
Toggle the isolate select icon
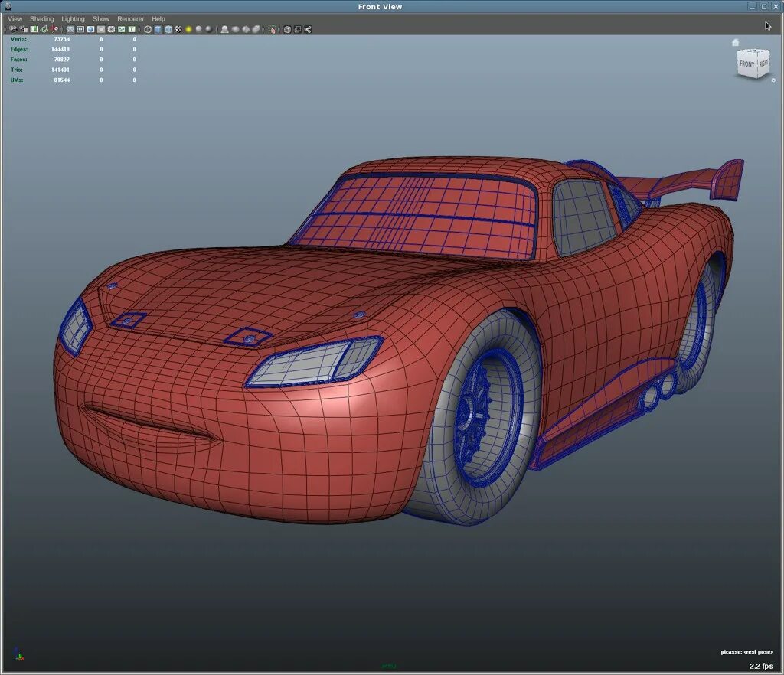[272, 30]
